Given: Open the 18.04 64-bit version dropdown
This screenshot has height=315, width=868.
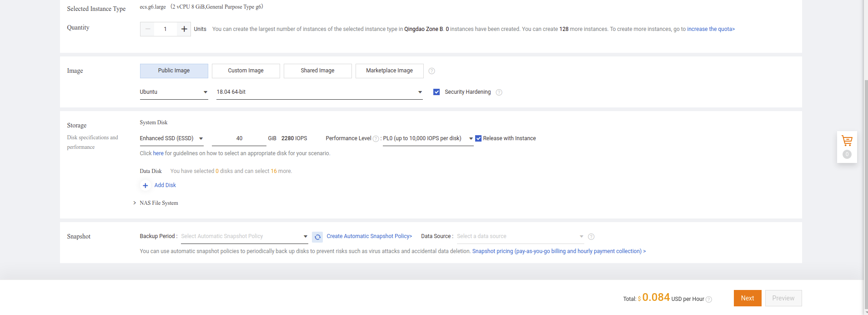Looking at the screenshot, I should tap(320, 92).
